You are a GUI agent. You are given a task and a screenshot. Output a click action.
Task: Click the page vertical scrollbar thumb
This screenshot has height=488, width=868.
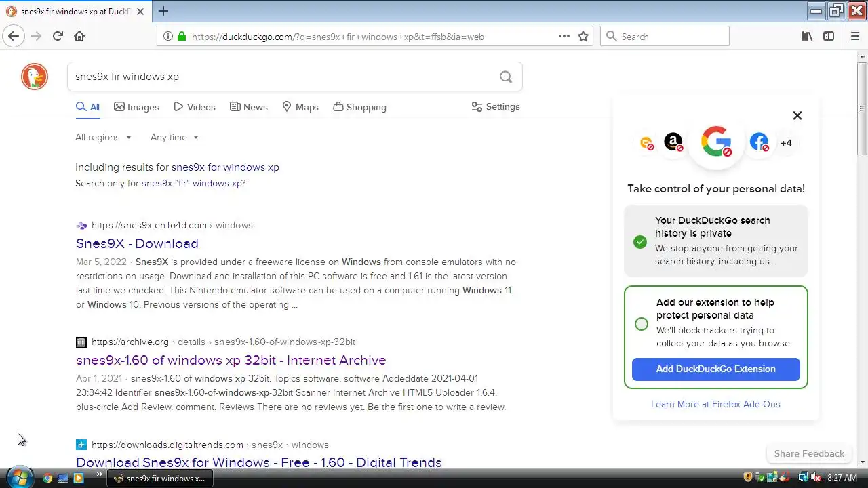863,108
